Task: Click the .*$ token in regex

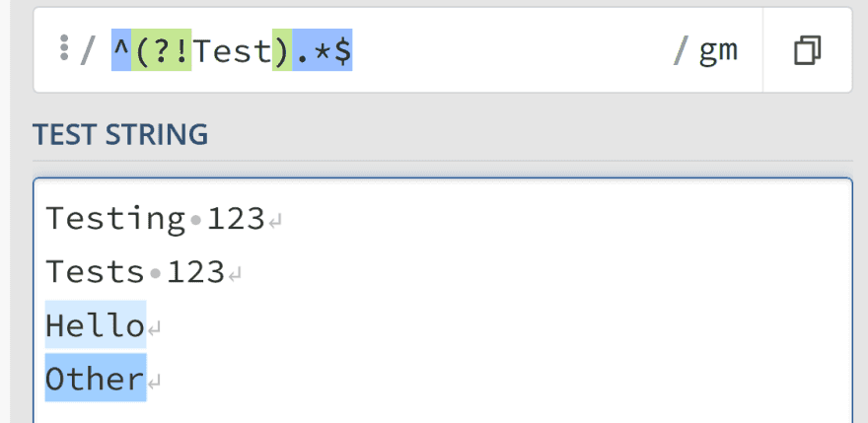Action: point(323,50)
